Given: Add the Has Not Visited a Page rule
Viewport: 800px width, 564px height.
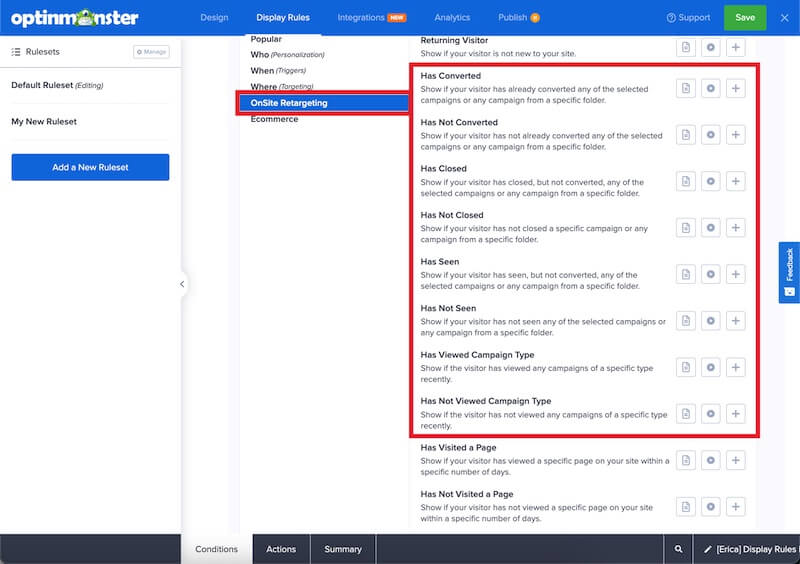Looking at the screenshot, I should 735,506.
